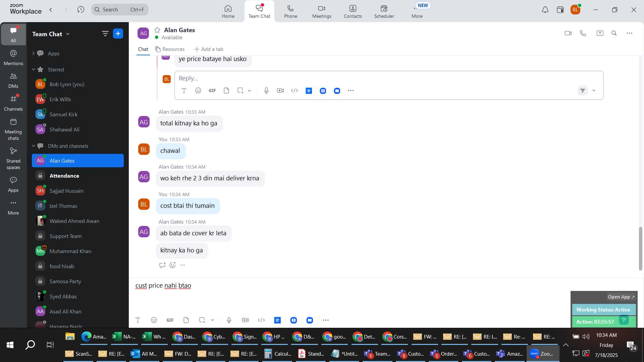Select DMs in left sidebar
This screenshot has height=362, width=644.
click(13, 80)
